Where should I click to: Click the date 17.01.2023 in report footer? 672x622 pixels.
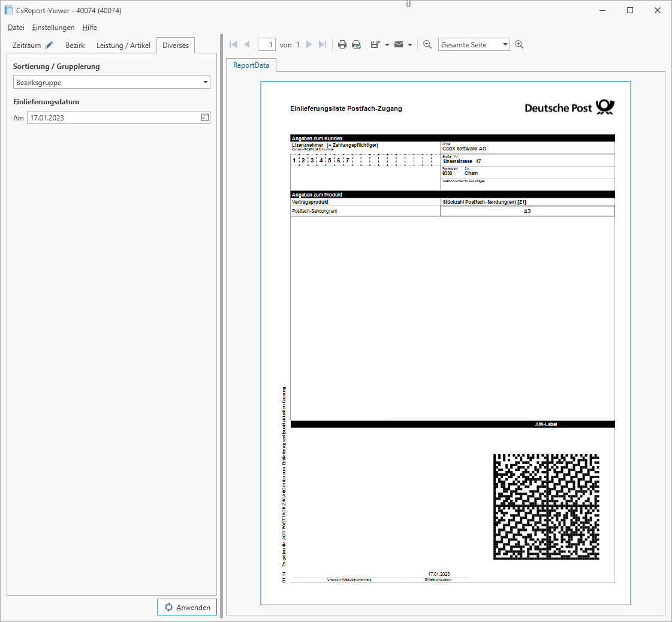coord(439,574)
